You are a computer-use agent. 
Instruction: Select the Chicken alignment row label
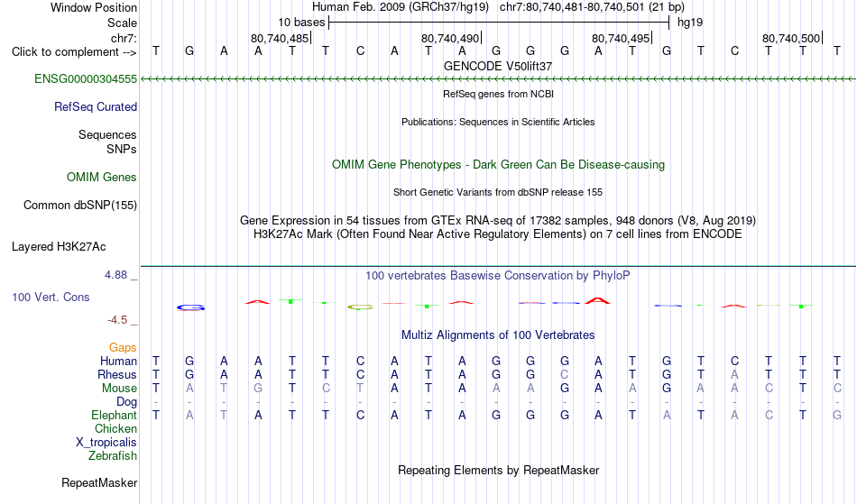pos(115,429)
